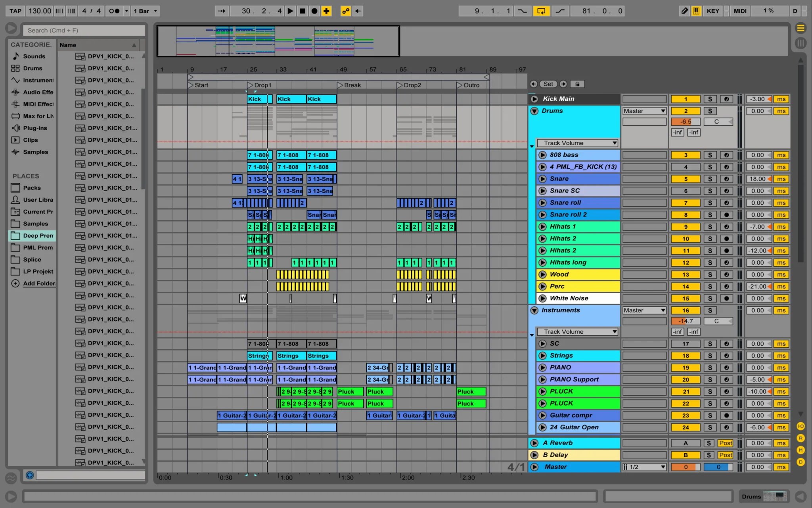Viewport: 812px width, 508px height.
Task: Start playback with the Play button
Action: tap(291, 11)
